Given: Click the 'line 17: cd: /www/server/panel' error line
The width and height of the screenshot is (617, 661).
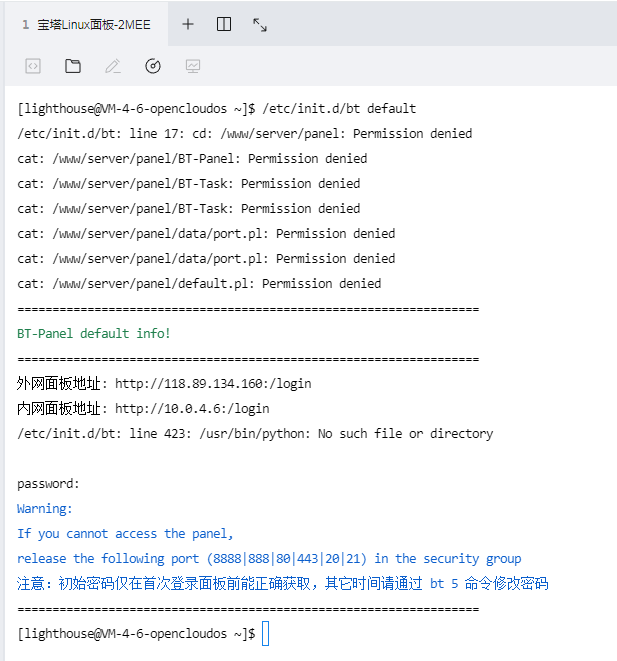Looking at the screenshot, I should (244, 134).
